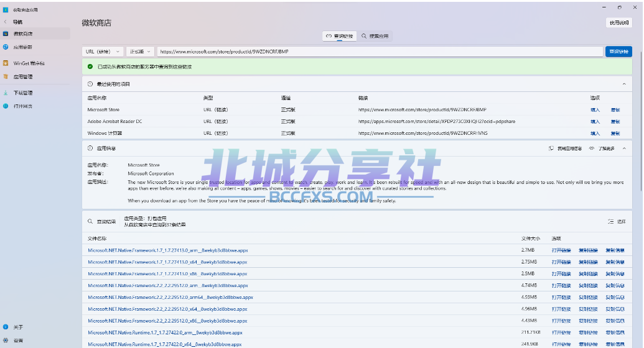Click the clock icon beside 最近使用的项目
Viewport: 644px width, 348px height.
pos(90,84)
